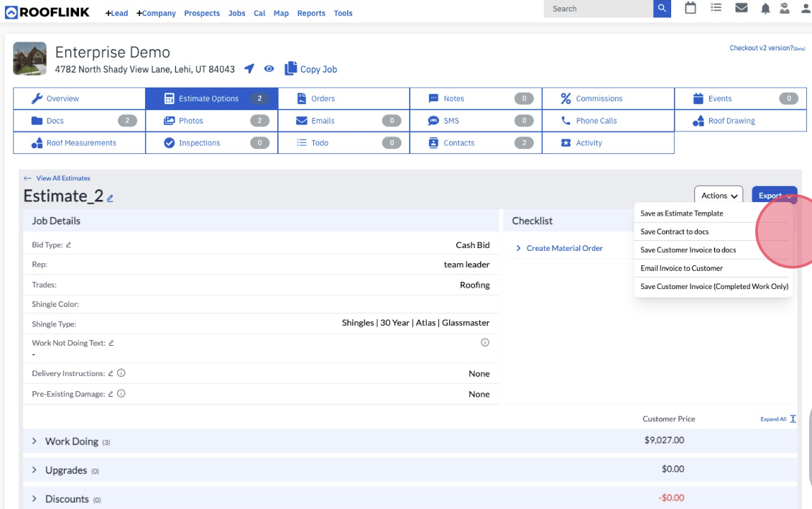Click the +Lead nav link

click(116, 13)
